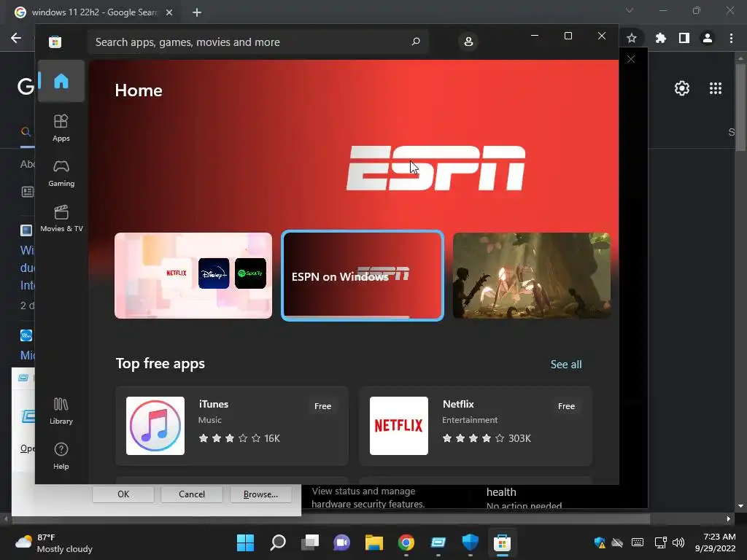
Task: Click the Microsoft Store logo icon
Action: [55, 42]
